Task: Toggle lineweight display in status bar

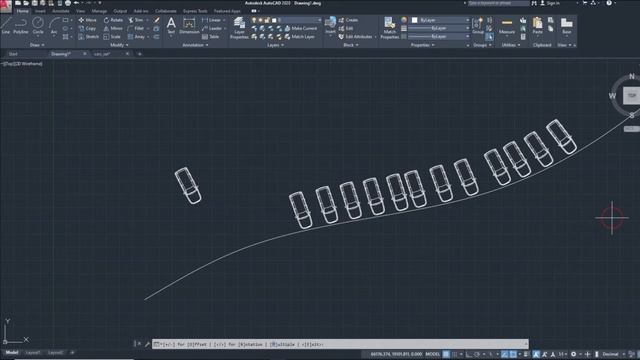Action: [526, 354]
